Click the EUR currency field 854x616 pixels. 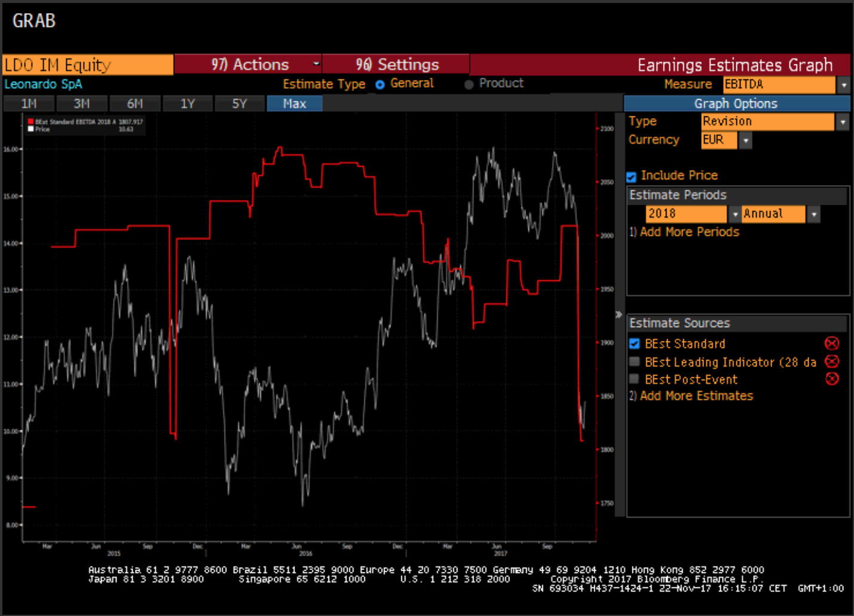(720, 140)
